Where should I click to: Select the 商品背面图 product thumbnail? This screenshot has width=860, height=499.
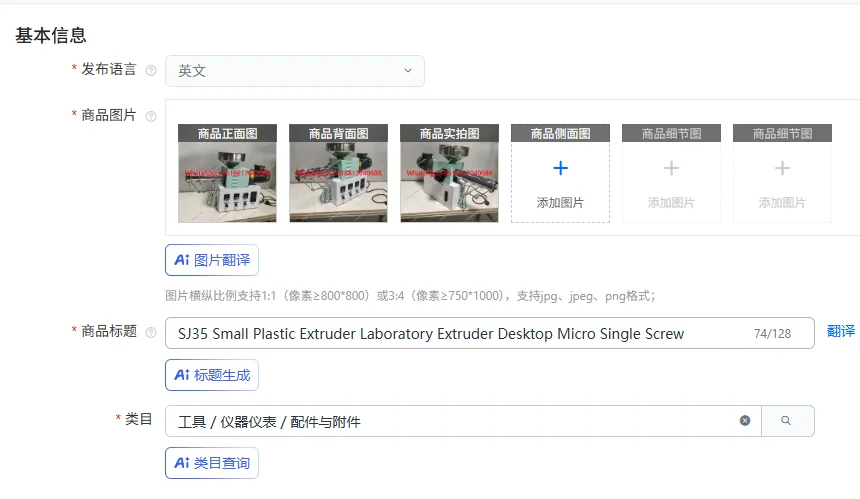(x=338, y=173)
